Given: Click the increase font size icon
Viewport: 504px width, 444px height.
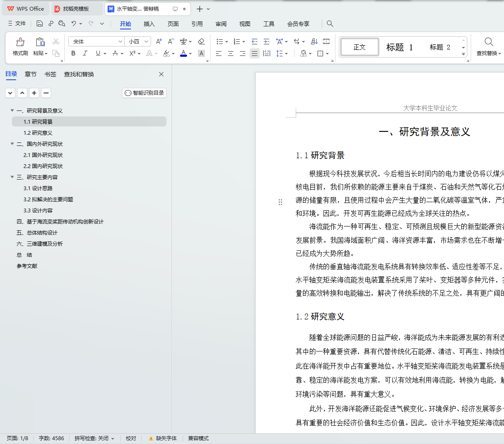Looking at the screenshot, I should tap(159, 41).
